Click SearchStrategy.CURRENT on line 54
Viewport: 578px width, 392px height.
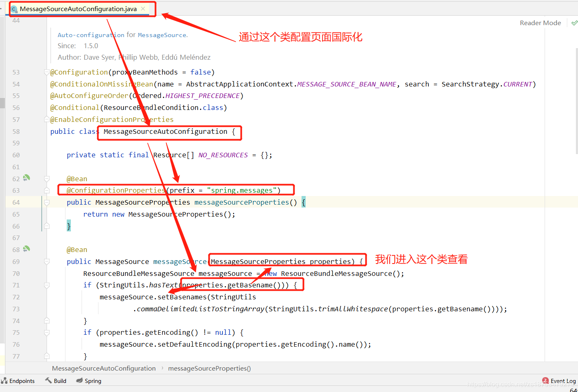pos(487,84)
